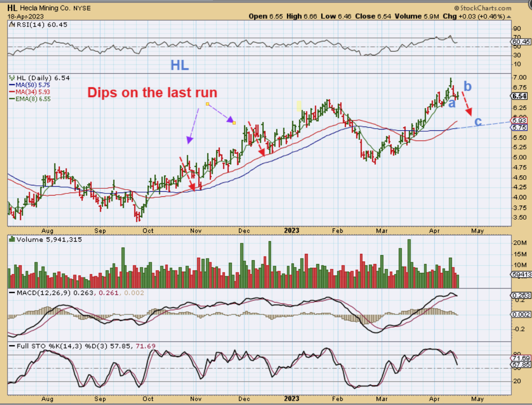Click the HL (Daily) 6.54 legend
The height and width of the screenshot is (405, 532).
coord(43,78)
